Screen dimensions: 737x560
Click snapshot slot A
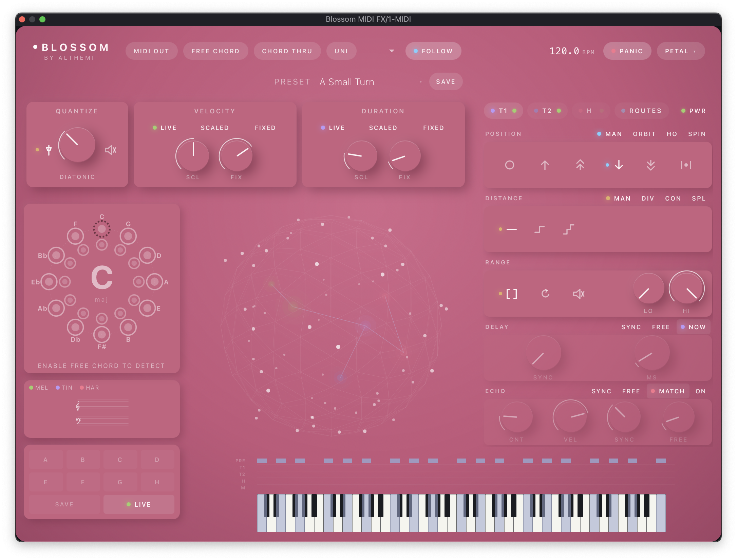pyautogui.click(x=45, y=460)
